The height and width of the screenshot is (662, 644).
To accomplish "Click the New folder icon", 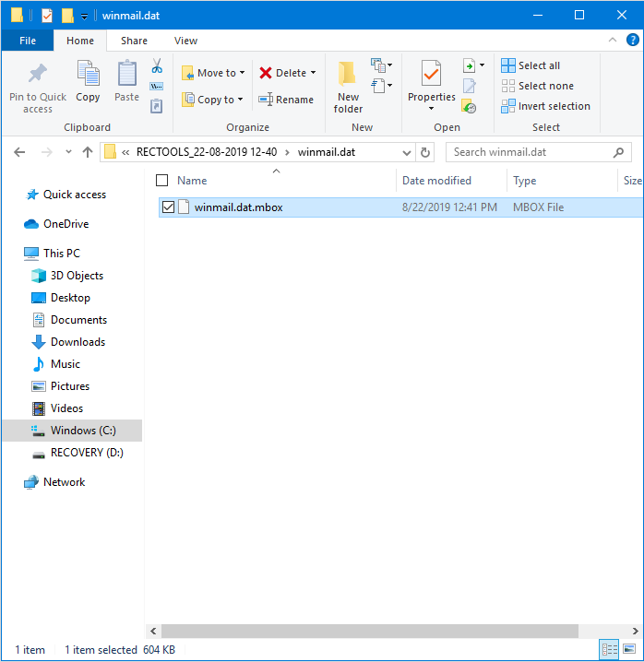I will [347, 73].
